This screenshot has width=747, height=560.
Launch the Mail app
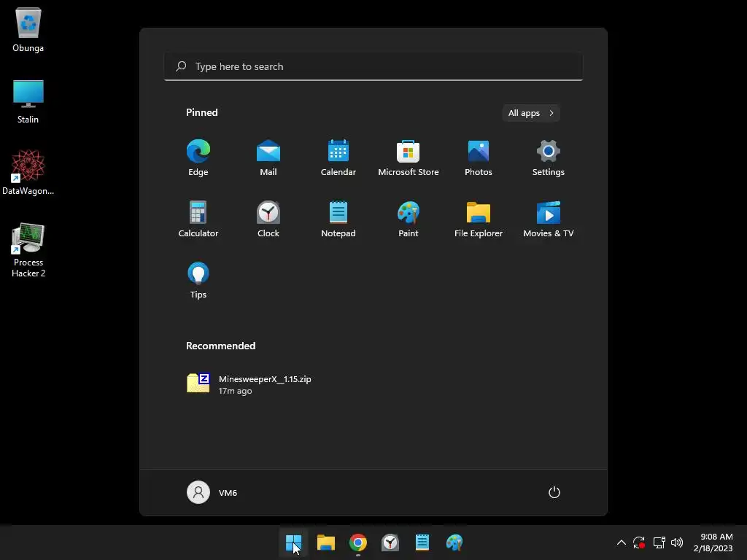(x=268, y=157)
